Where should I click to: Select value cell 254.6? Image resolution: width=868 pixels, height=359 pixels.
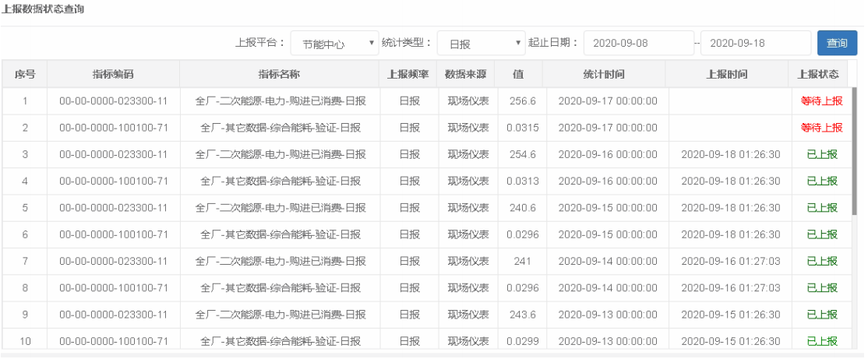[523, 154]
